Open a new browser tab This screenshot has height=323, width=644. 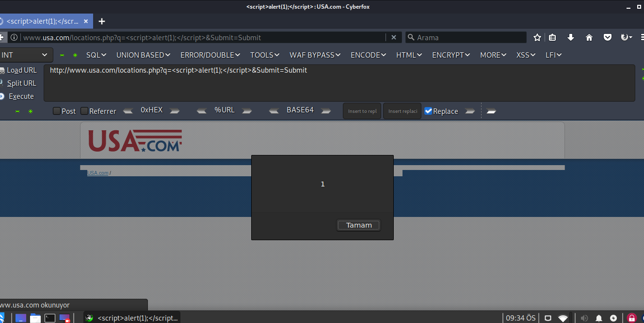click(x=102, y=21)
